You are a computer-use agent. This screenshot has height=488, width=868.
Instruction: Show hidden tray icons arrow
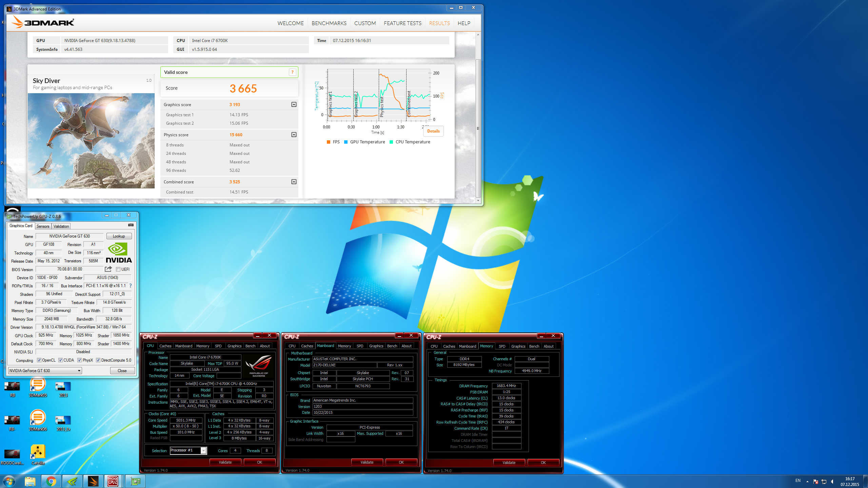[x=807, y=482]
